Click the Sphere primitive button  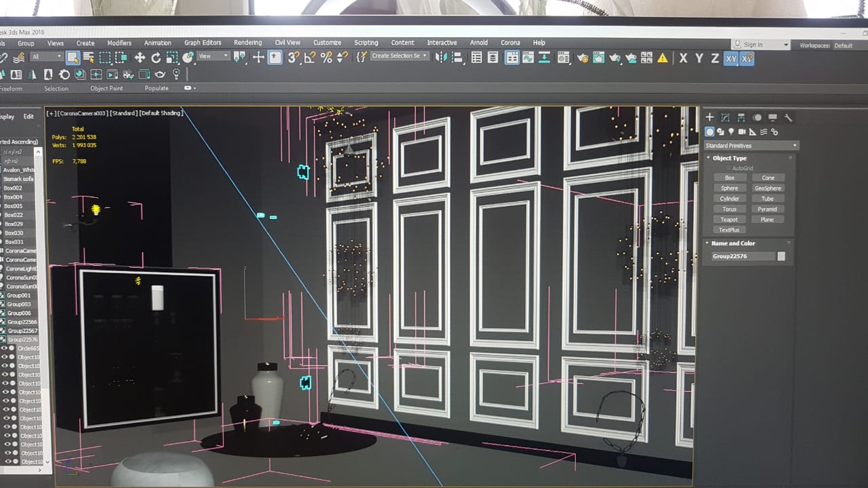(x=730, y=188)
